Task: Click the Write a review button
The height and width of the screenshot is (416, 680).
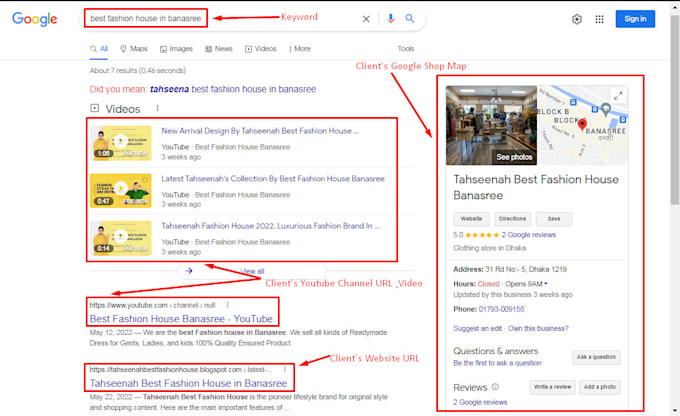Action: (552, 387)
